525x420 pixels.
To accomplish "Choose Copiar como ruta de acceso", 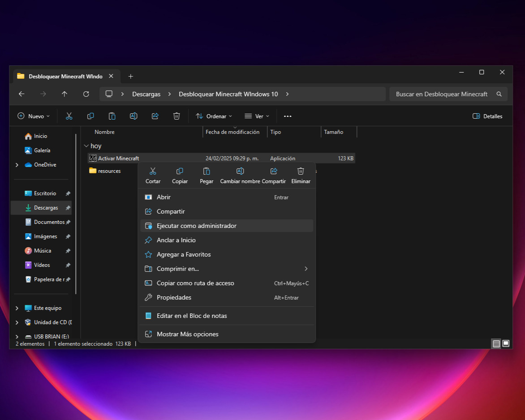I will [227, 283].
